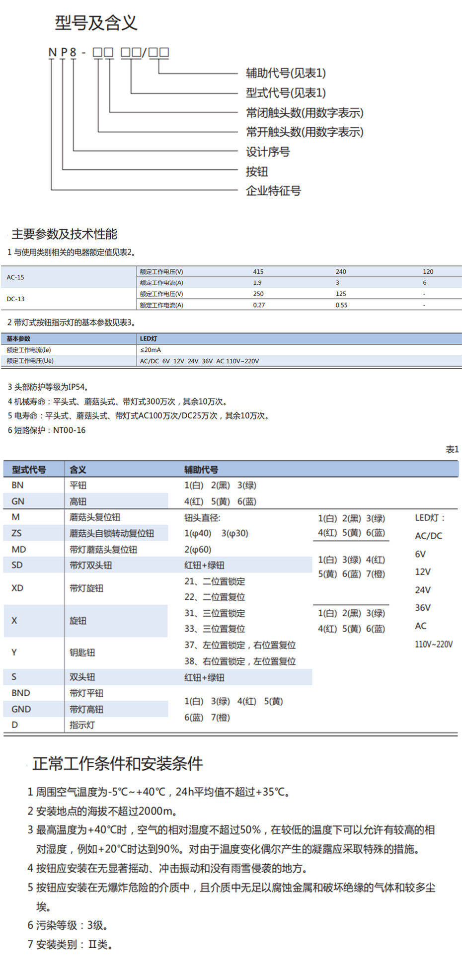Click the heading "型号及含义"
Image resolution: width=462 pixels, height=980 pixels.
click(x=95, y=23)
